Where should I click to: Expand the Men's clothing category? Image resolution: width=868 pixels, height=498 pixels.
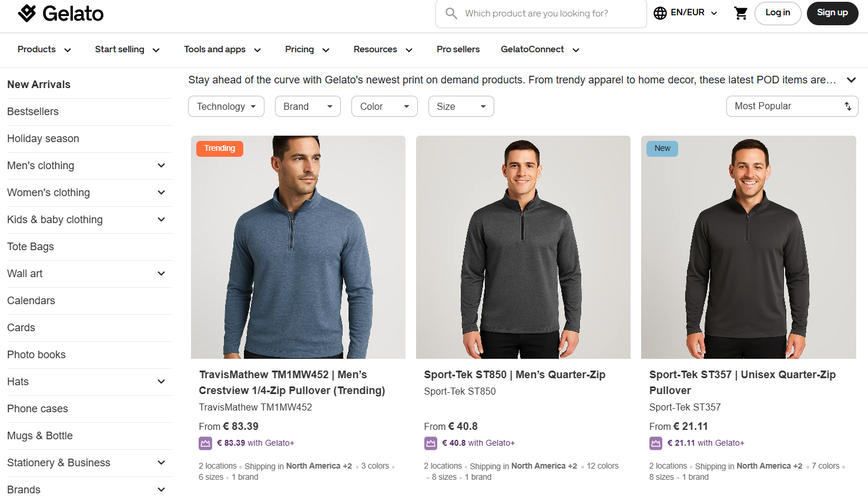point(161,166)
